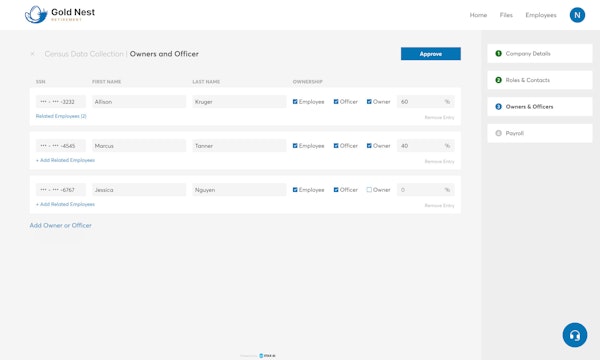Edit last name field Tanner
This screenshot has height=360, width=600.
click(x=239, y=146)
